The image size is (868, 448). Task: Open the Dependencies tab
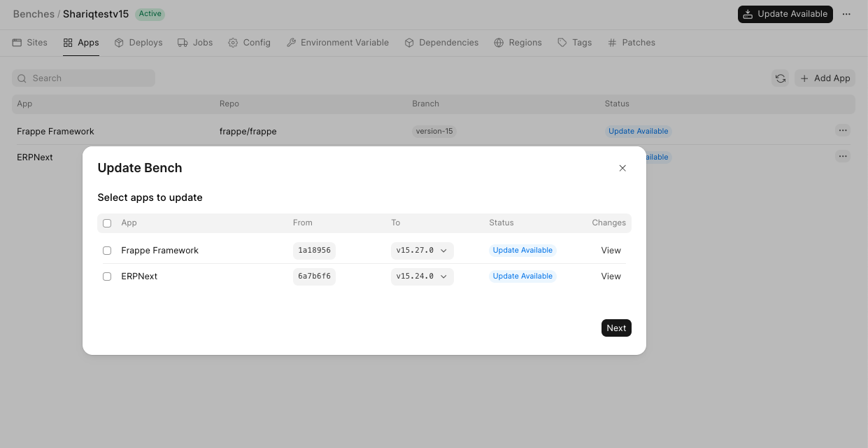point(441,43)
